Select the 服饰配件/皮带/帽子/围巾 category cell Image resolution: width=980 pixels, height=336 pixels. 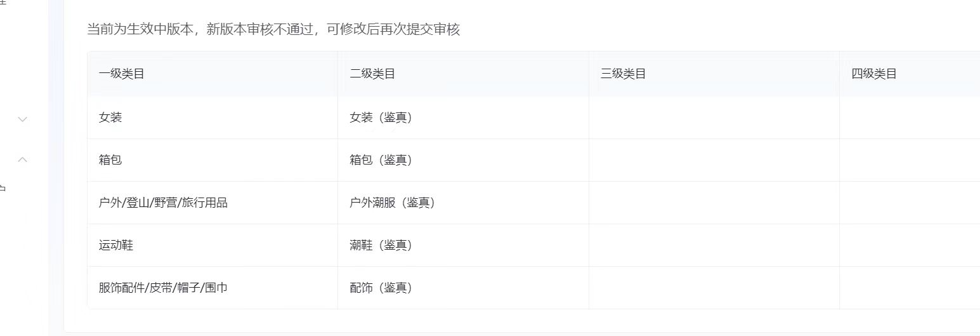click(x=163, y=288)
